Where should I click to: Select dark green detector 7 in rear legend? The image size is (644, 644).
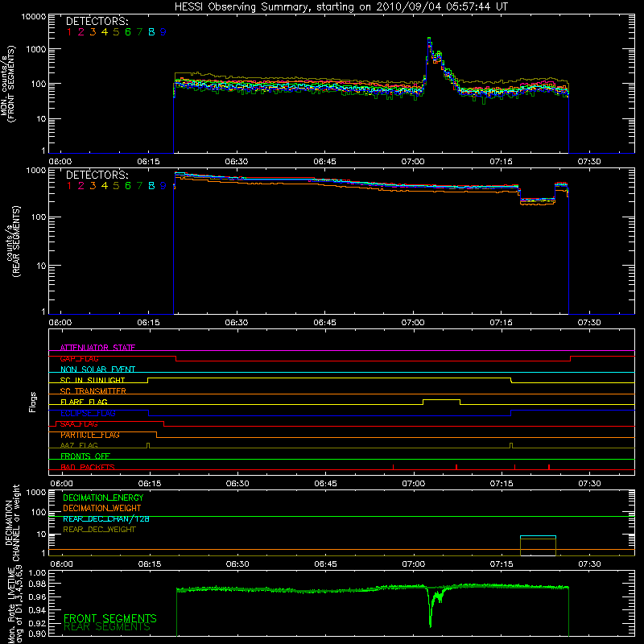click(139, 186)
